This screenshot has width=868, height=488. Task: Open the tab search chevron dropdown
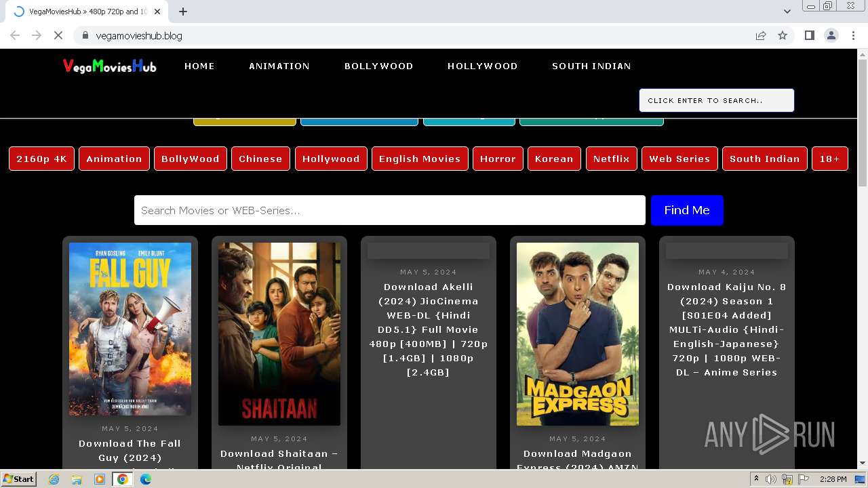[787, 12]
